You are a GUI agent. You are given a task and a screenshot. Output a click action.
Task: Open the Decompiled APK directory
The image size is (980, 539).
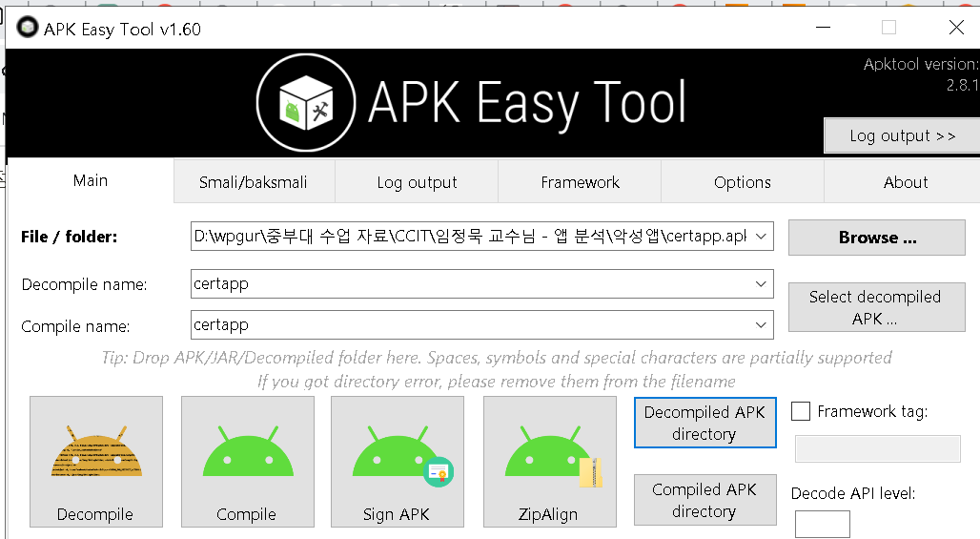pos(705,423)
